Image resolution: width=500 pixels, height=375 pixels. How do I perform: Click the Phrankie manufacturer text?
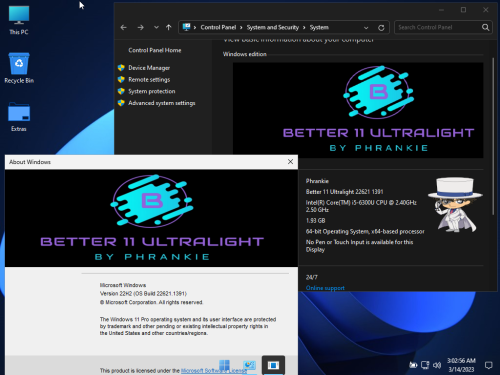click(317, 181)
